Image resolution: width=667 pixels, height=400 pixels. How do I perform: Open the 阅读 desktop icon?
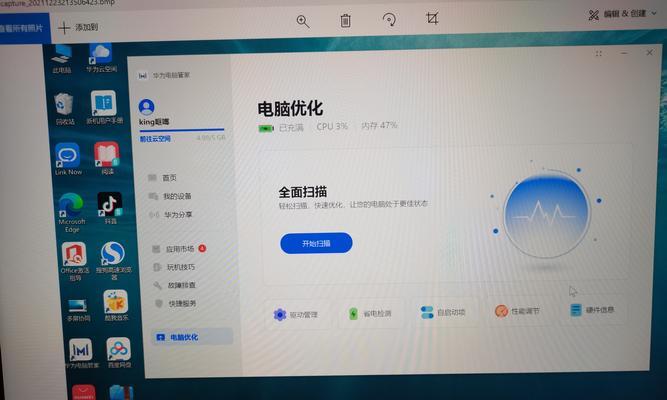click(107, 158)
